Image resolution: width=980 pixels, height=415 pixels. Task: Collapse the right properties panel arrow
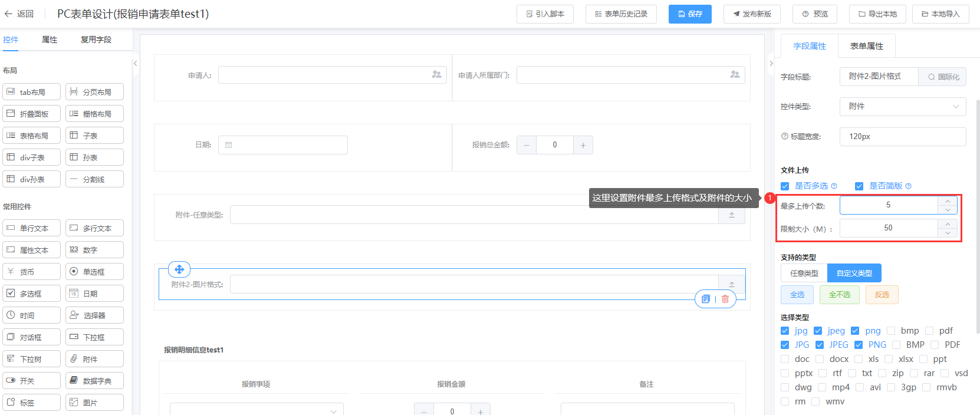[771, 64]
